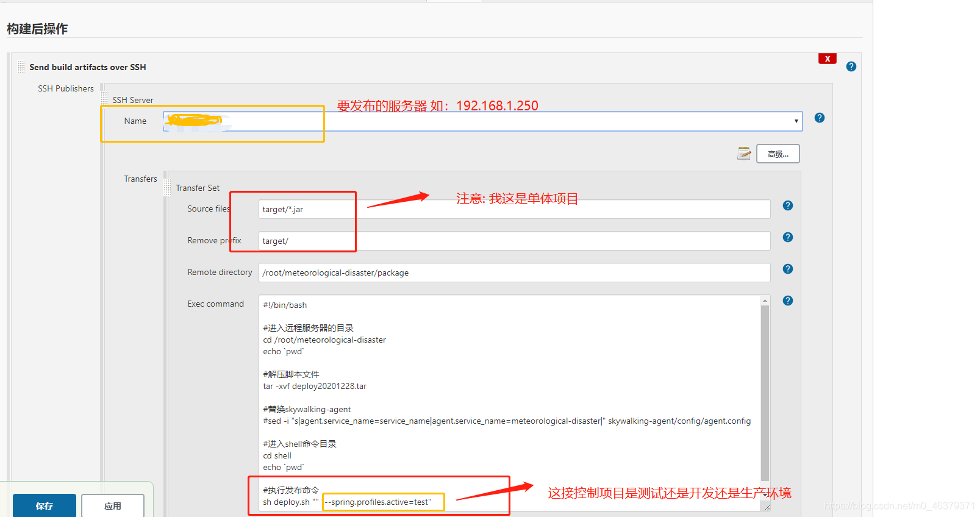This screenshot has width=980, height=517.
Task: Click the 高级... advanced button
Action: tap(778, 154)
